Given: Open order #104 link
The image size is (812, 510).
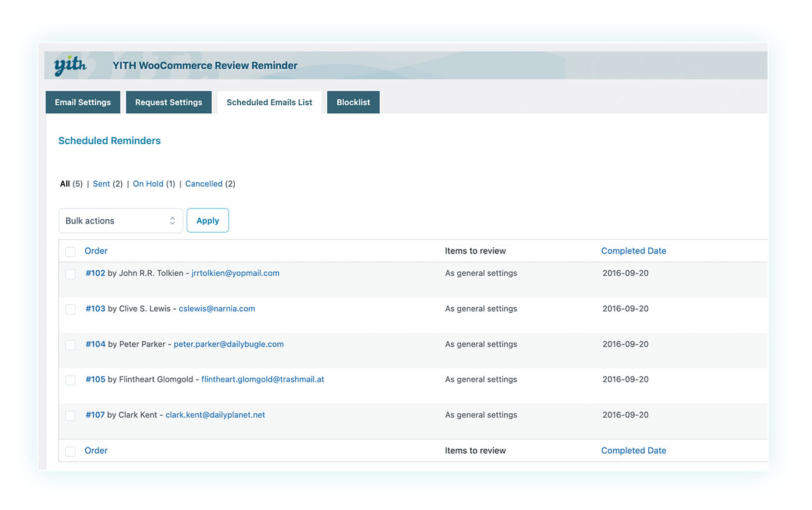Looking at the screenshot, I should pos(96,344).
